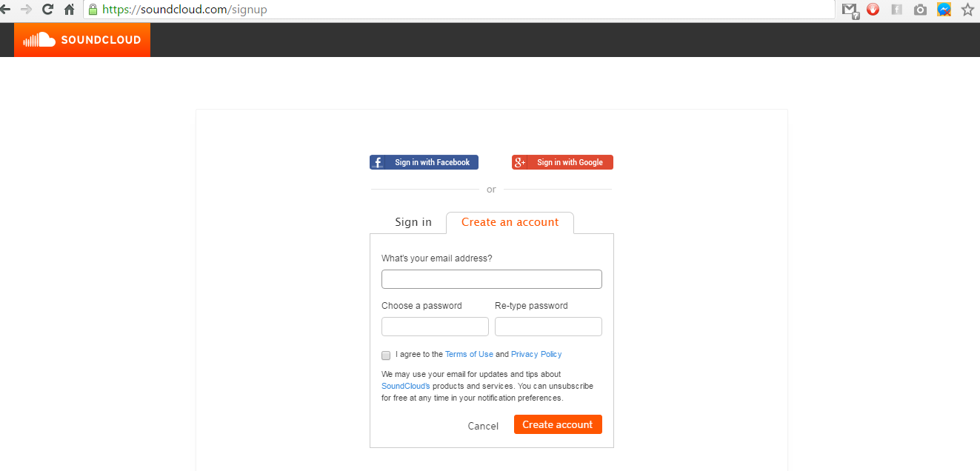Click the SoundCloud logo in header
The height and width of the screenshot is (471, 980).
pyautogui.click(x=82, y=40)
